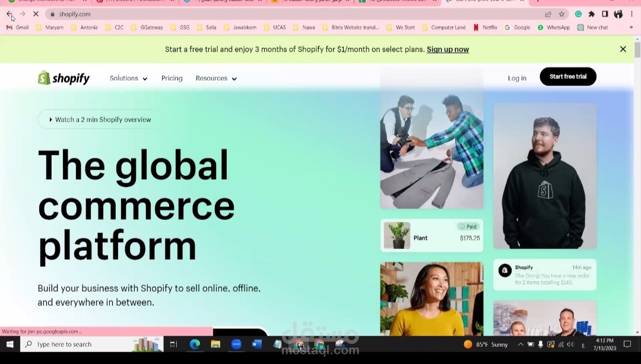Open the Windows notification center
The height and width of the screenshot is (364, 641).
pyautogui.click(x=627, y=344)
